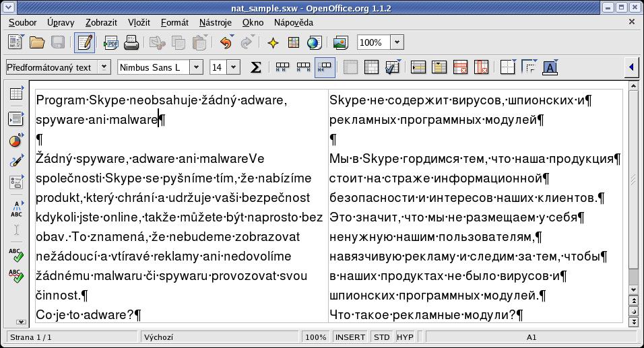644x348 pixels.
Task: Open the Zobrazit menu
Action: (101, 23)
